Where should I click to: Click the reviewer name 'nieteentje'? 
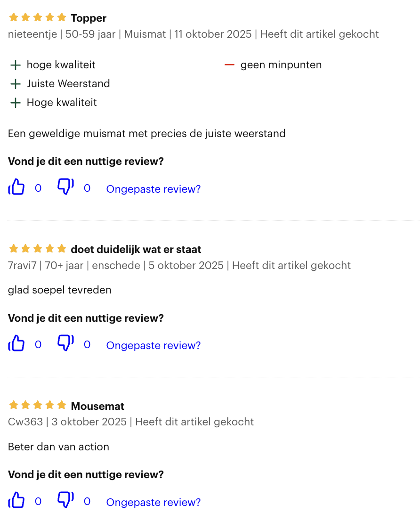tap(32, 34)
